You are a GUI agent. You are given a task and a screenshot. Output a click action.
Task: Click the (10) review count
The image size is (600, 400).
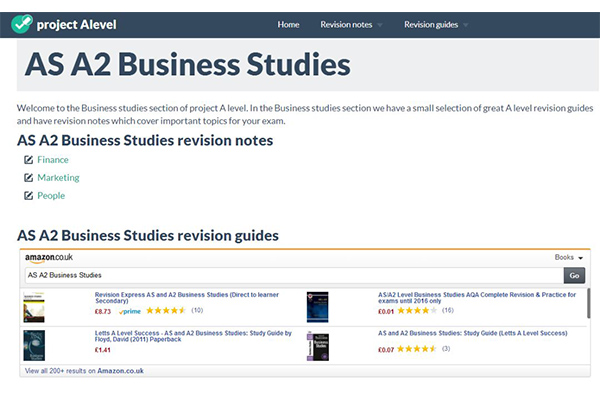[x=197, y=310]
